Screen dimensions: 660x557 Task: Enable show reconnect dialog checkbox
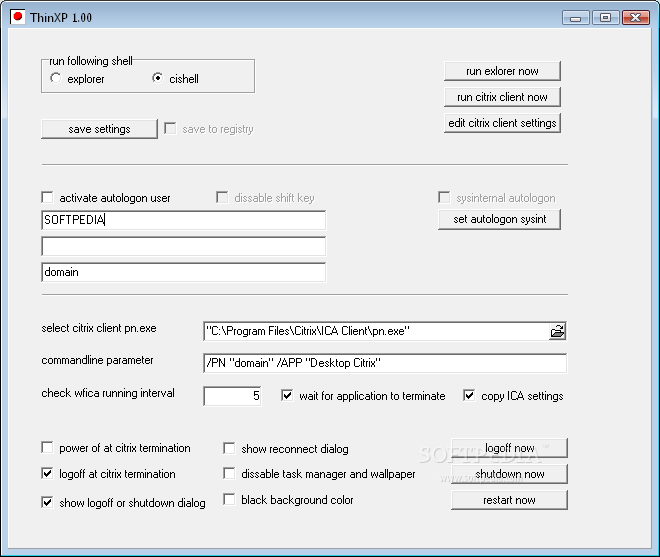(229, 448)
